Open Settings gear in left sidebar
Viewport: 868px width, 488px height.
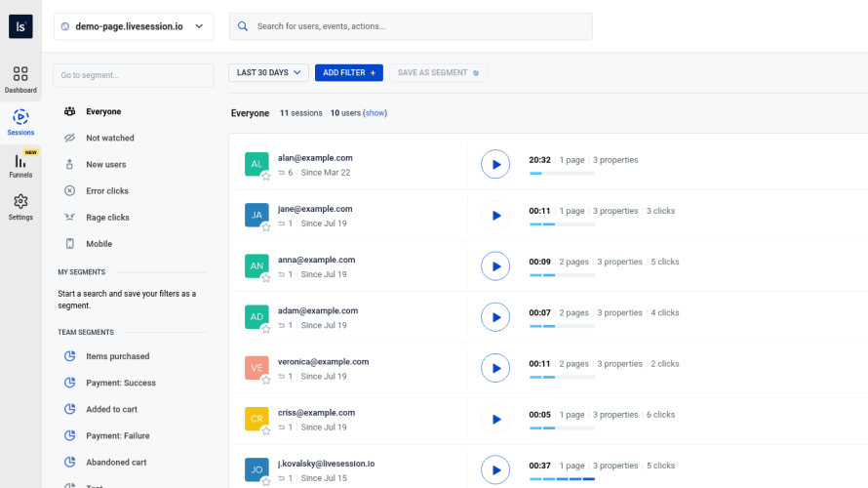click(20, 207)
